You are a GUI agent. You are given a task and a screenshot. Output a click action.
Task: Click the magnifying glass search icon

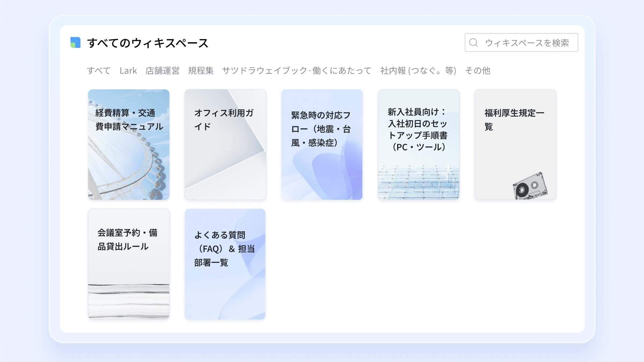pyautogui.click(x=473, y=43)
